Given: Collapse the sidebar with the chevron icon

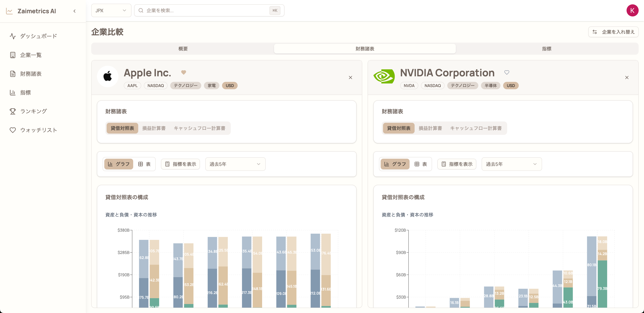Looking at the screenshot, I should click(x=74, y=11).
